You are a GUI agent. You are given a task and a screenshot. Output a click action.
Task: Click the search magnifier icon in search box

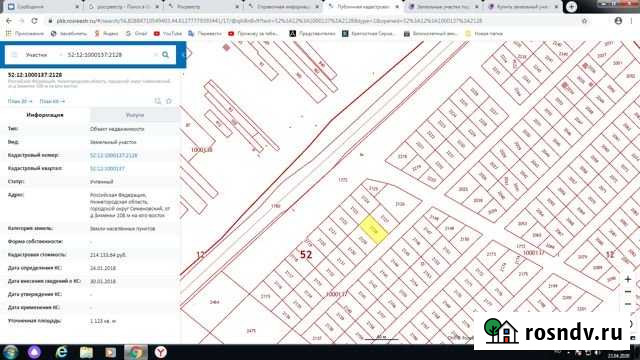(165, 55)
